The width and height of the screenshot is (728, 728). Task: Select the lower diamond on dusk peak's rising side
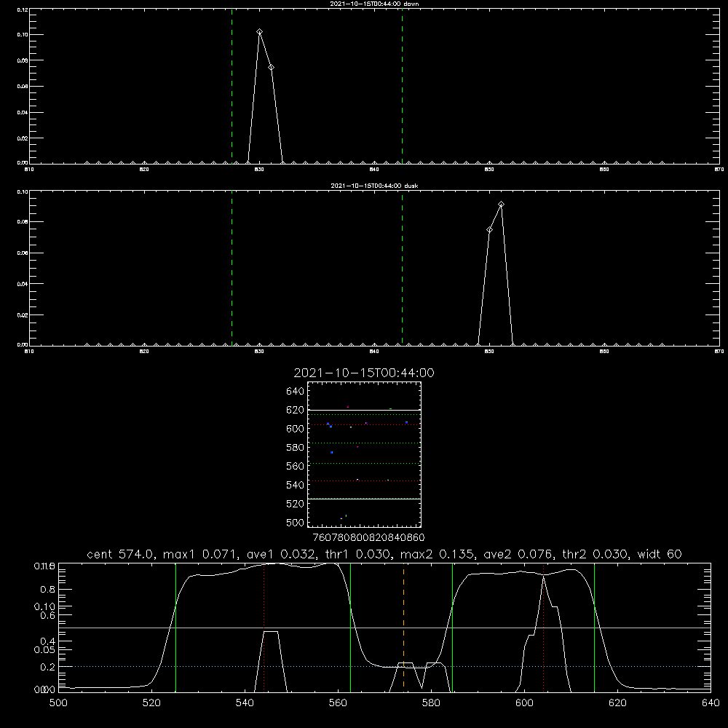pos(489,230)
